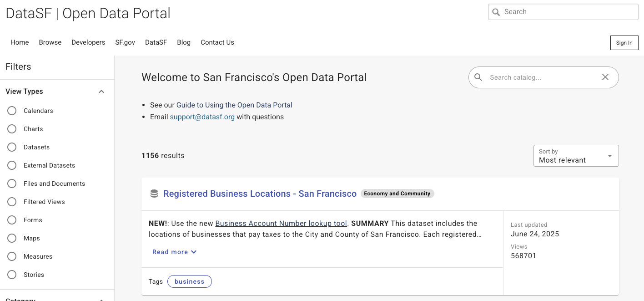644x301 pixels.
Task: Click the DataSF | Open Data Portal title
Action: [88, 14]
